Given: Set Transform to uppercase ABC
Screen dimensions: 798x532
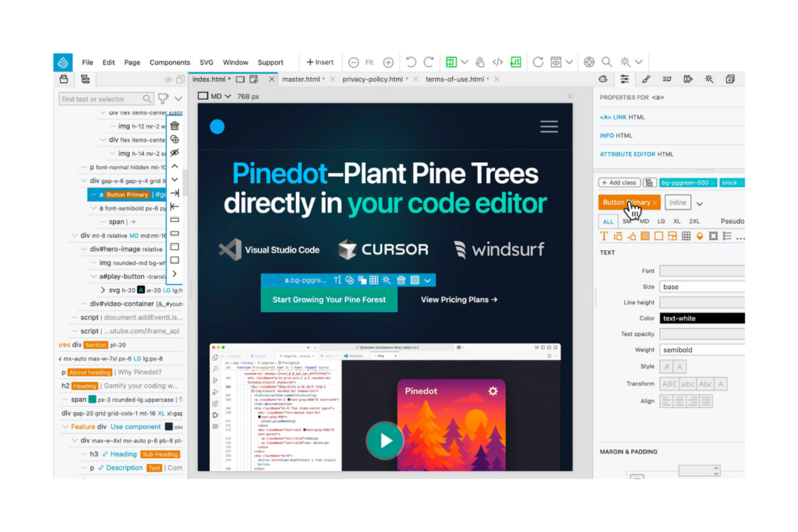Looking at the screenshot, I should [669, 384].
